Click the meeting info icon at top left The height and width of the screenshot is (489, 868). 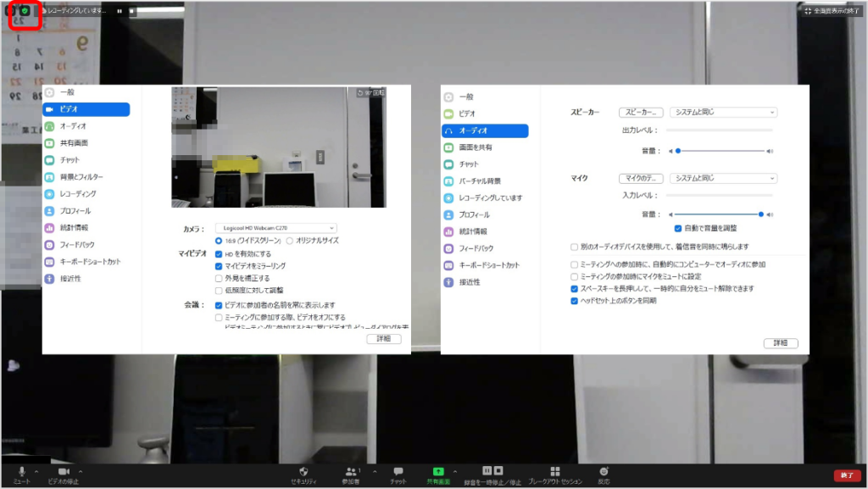[10, 10]
